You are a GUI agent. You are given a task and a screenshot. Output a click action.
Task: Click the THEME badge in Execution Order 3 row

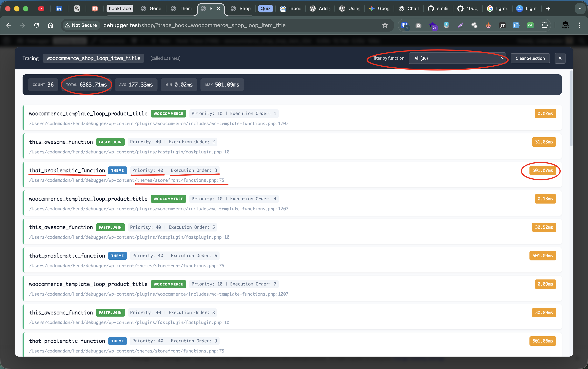117,171
